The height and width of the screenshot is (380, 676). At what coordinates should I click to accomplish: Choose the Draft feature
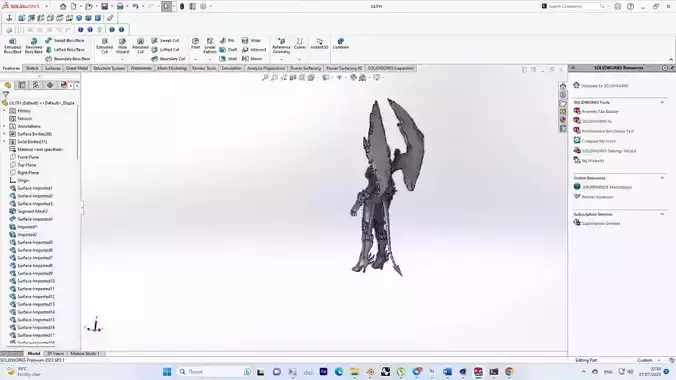[x=228, y=50]
